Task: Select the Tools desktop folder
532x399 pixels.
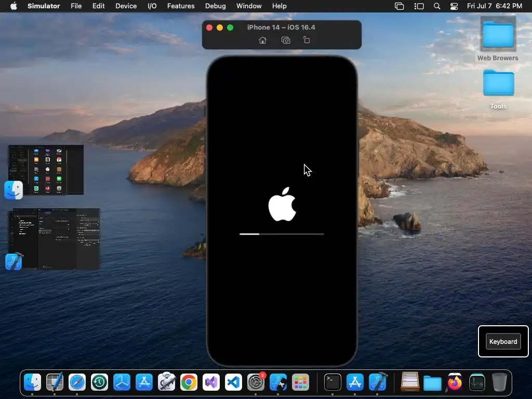Action: [x=498, y=89]
